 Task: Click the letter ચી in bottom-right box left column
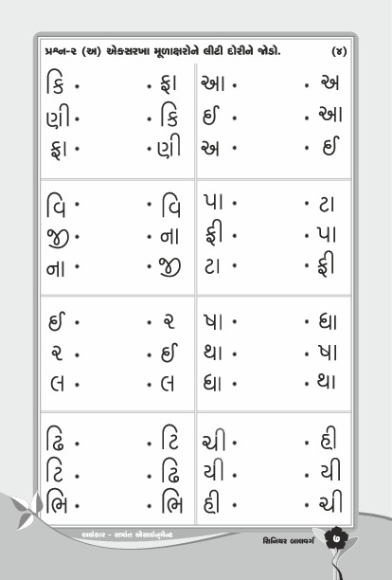213,440
